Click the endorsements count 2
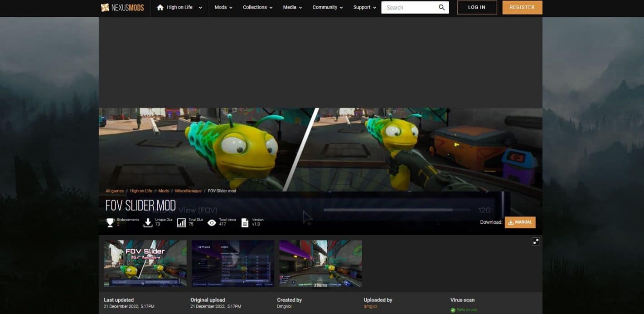644x314 pixels. tap(119, 224)
